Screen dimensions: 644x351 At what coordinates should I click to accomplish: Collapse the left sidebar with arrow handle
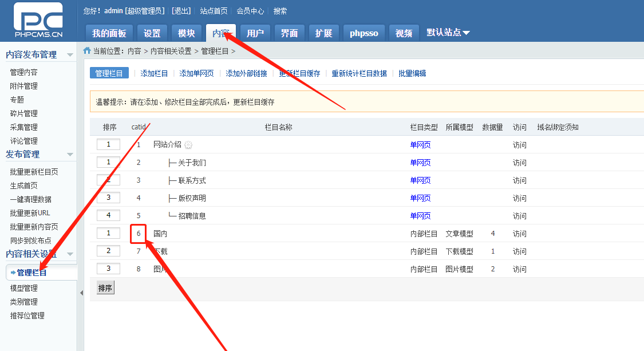81,293
